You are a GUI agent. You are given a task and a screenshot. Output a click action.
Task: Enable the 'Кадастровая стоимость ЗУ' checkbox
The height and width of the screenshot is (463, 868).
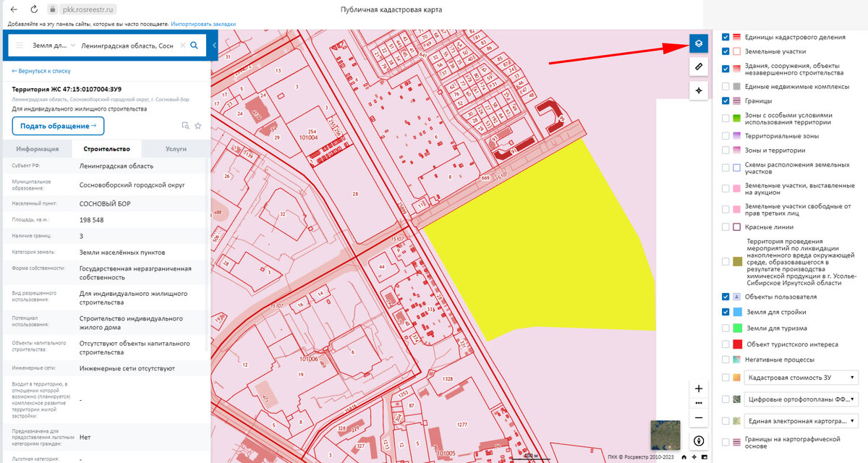(x=726, y=378)
